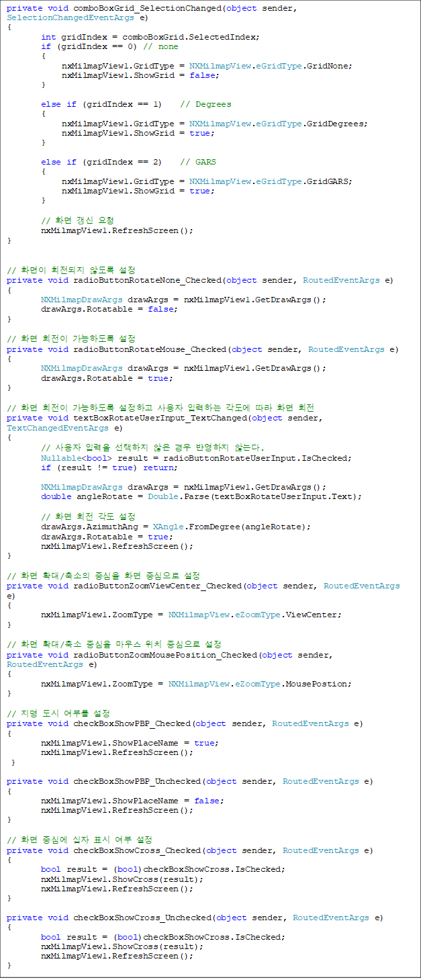Image resolution: width=421 pixels, height=980 pixels.
Task: Click the 'drawArgs.Rotatable = false;' statement
Action: coord(109,309)
